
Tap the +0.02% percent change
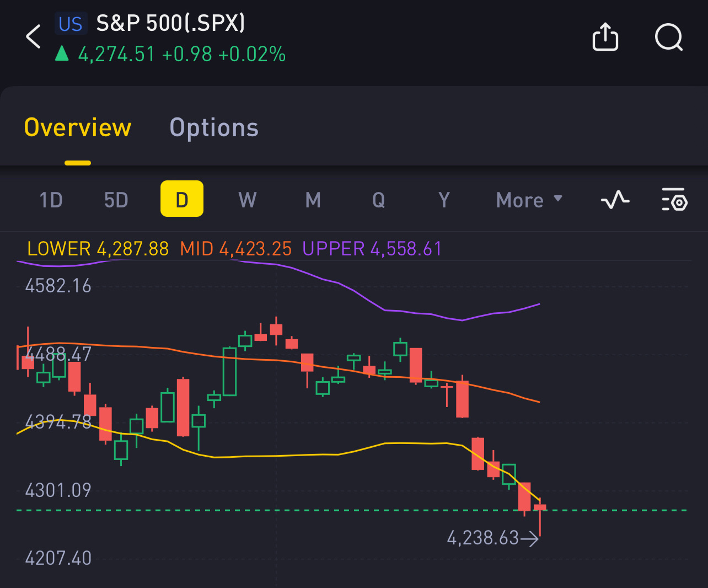click(252, 54)
